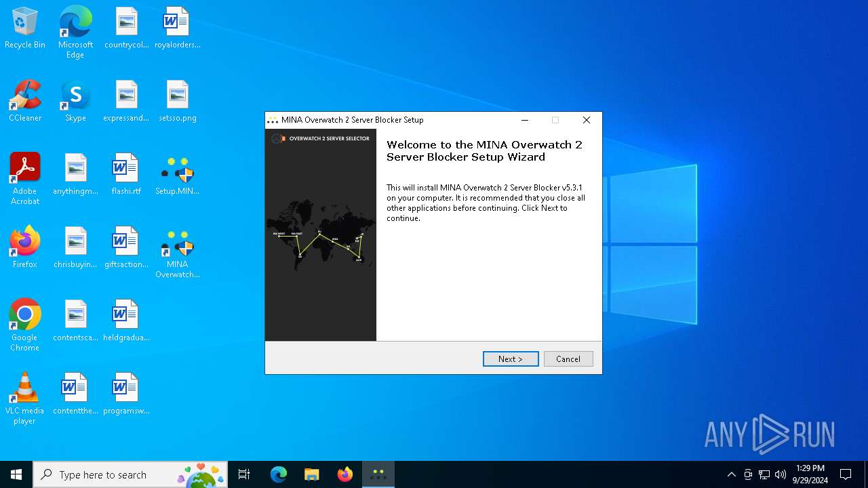Close the MINA Server Blocker Setup window
The height and width of the screenshot is (488, 868).
coord(587,120)
